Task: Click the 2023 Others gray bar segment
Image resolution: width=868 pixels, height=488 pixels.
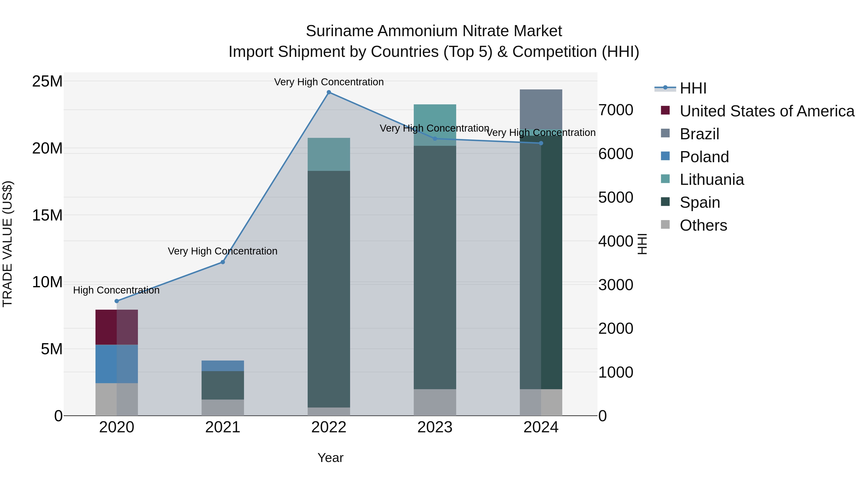Action: point(435,402)
